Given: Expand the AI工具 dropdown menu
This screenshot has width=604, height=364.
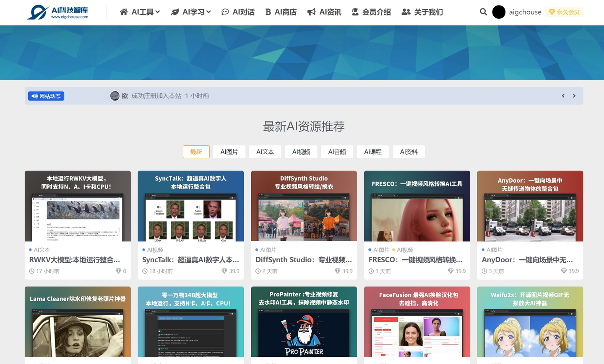Looking at the screenshot, I should point(140,12).
